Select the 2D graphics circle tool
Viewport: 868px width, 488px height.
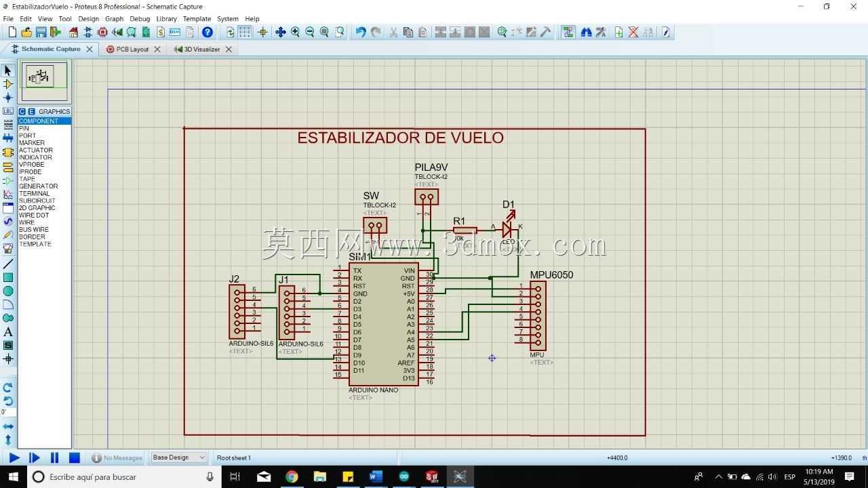(8, 291)
